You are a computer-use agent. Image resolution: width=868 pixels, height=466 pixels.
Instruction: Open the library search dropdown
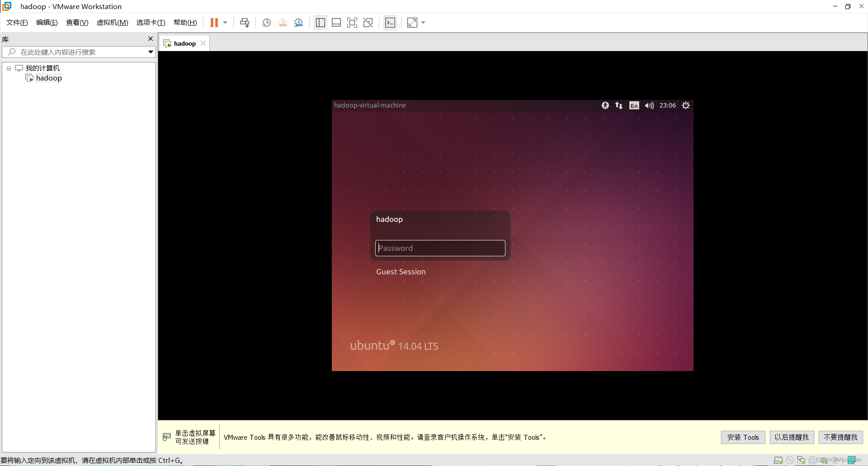click(150, 52)
